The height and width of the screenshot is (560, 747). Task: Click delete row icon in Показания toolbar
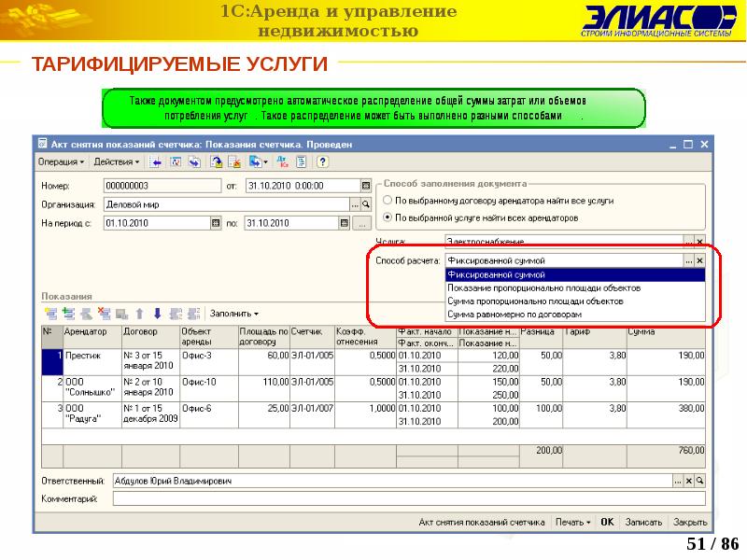(x=105, y=314)
